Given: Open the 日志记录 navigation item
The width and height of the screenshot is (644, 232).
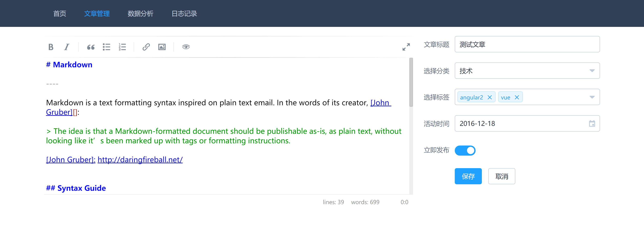Looking at the screenshot, I should pyautogui.click(x=184, y=14).
